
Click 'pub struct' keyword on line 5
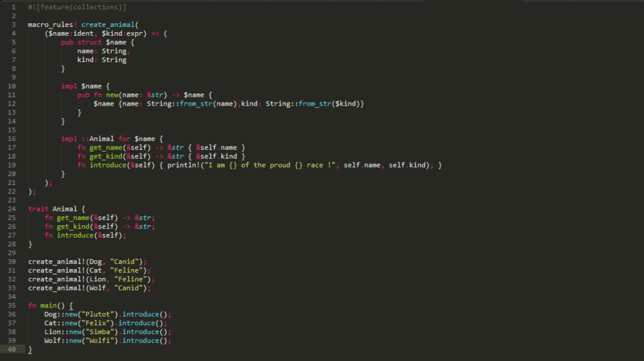coord(81,42)
